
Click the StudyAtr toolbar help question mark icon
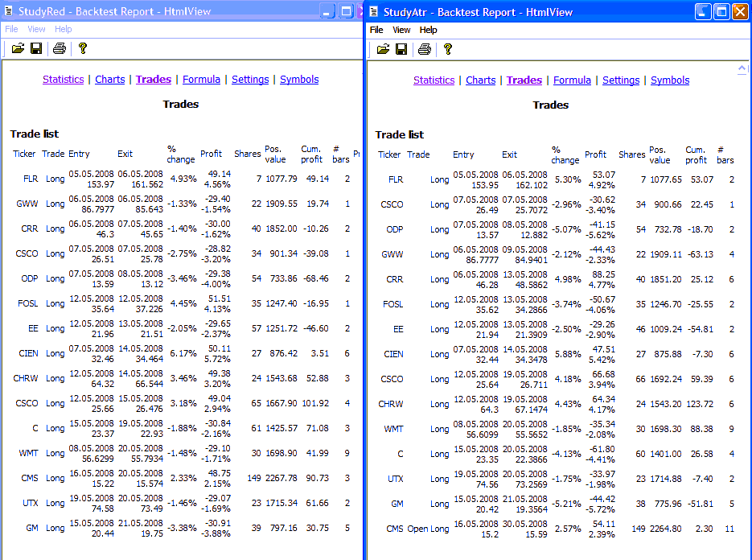pyautogui.click(x=448, y=49)
